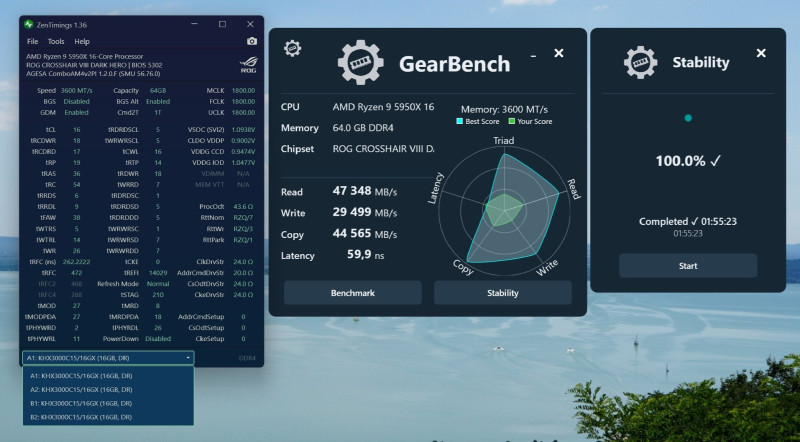Click the Completed 01:55:23 status text
Screen dimensions: 800x442
pos(688,222)
